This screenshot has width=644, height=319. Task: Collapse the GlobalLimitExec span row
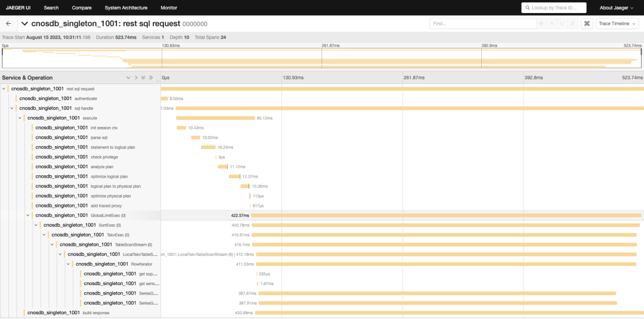point(28,215)
